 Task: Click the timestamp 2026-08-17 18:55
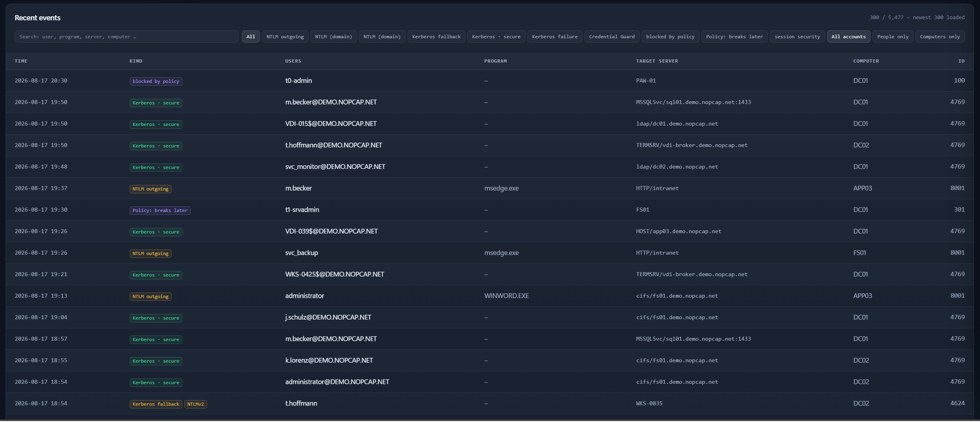(x=41, y=360)
